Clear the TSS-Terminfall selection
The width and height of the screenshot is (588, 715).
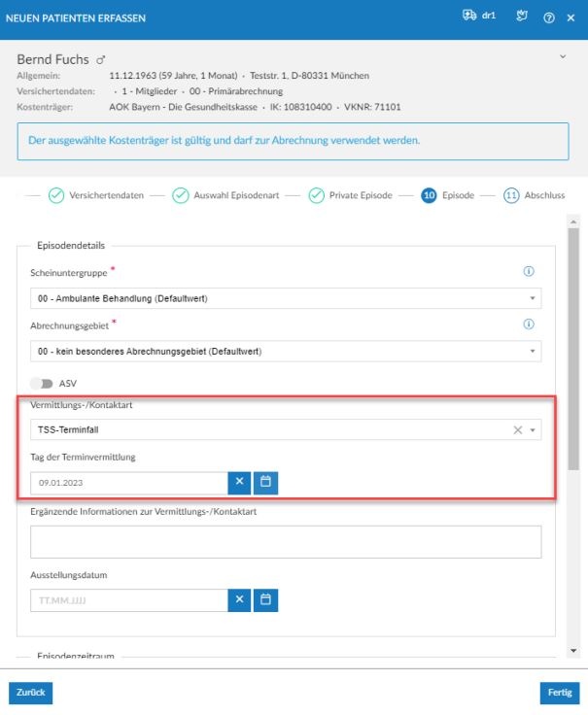pyautogui.click(x=517, y=430)
